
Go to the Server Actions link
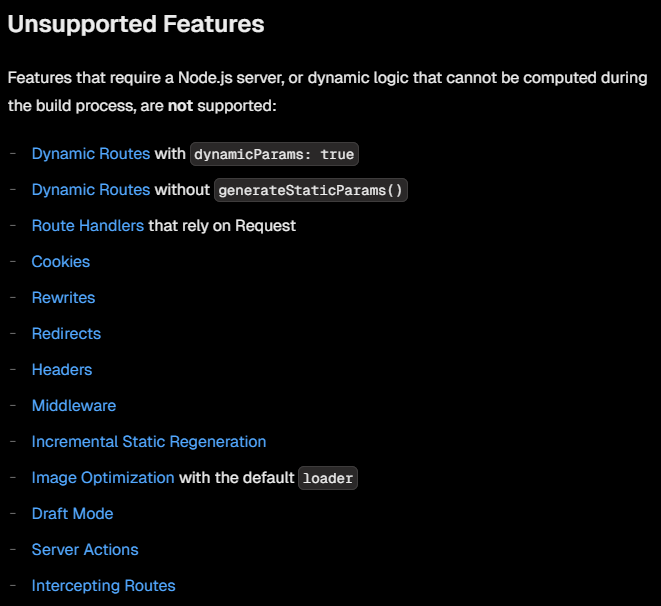pyautogui.click(x=85, y=550)
